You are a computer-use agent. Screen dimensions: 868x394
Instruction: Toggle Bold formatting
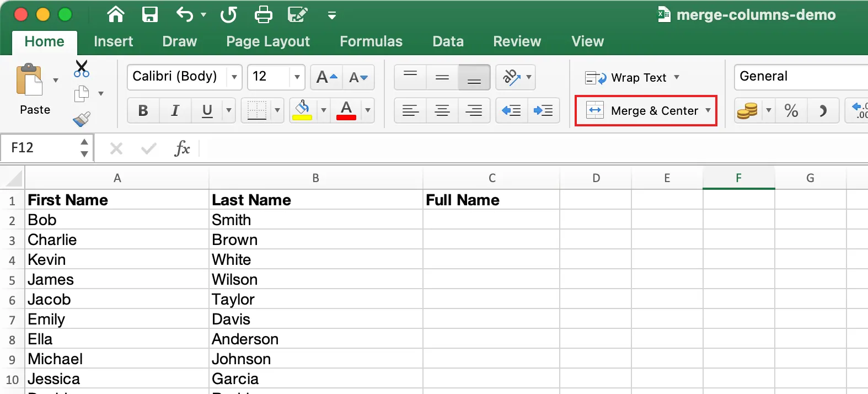point(143,110)
